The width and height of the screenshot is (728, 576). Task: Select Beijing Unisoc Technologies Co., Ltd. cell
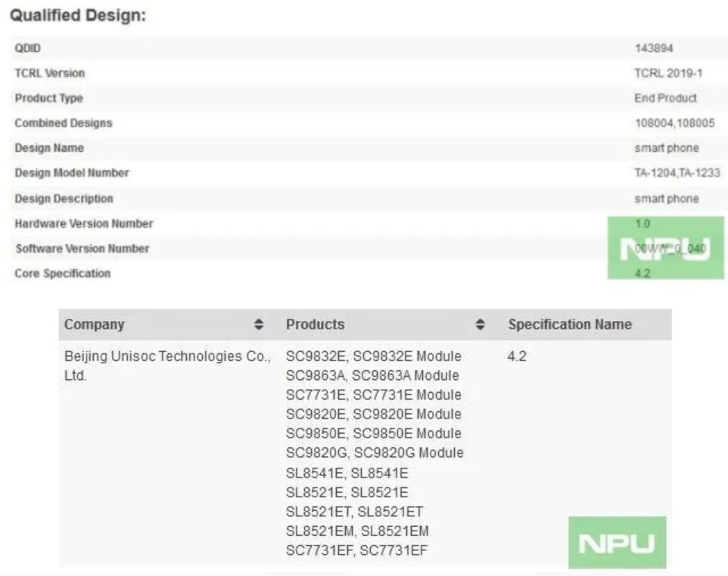[167, 366]
